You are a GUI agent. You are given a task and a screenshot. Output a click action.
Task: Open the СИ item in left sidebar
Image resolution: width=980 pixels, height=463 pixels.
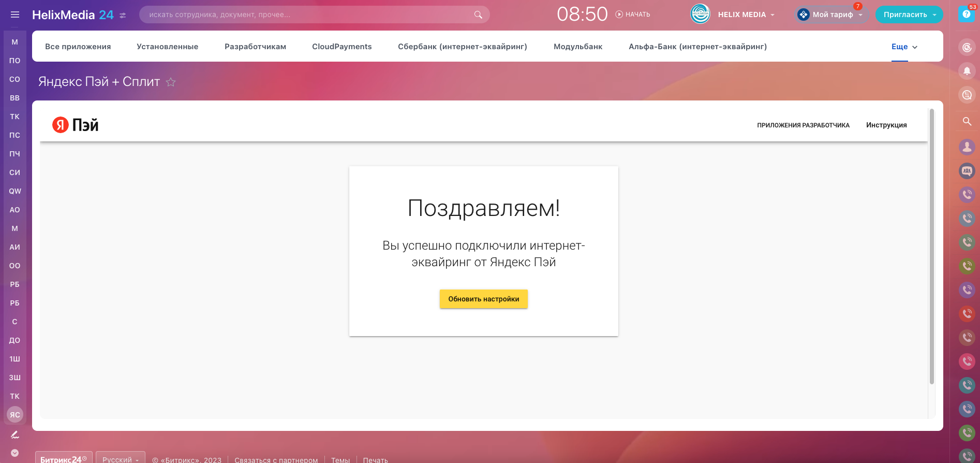[14, 172]
